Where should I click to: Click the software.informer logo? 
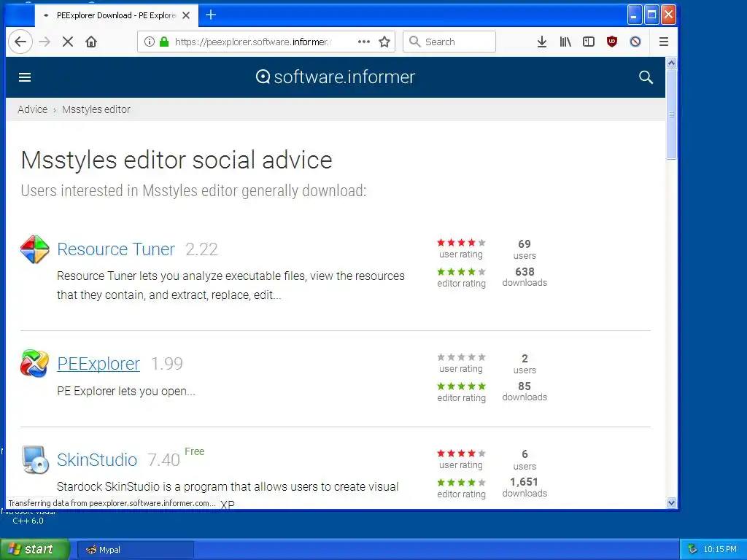[x=336, y=77]
